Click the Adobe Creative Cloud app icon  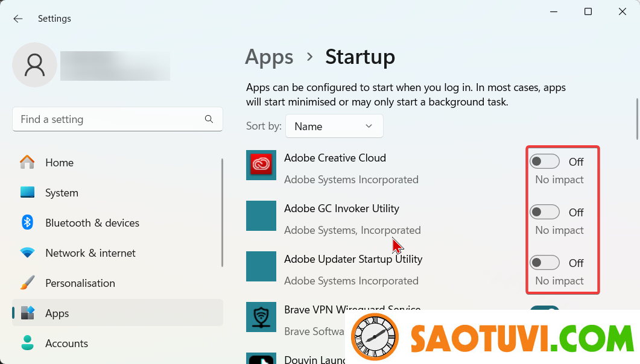[261, 165]
